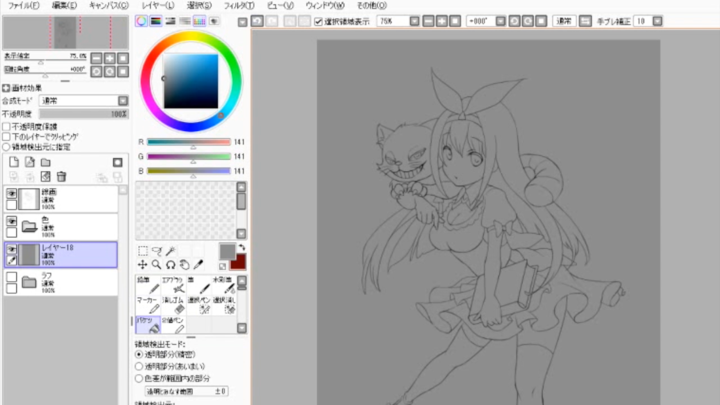The width and height of the screenshot is (720, 405).
Task: Enable clipping to the layer below checkbox
Action: point(6,137)
